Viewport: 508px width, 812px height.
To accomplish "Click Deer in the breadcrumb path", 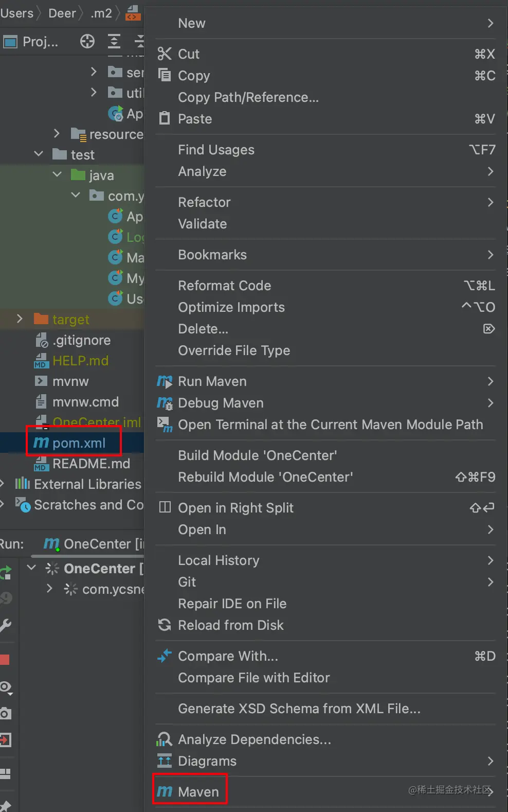I will click(x=62, y=13).
